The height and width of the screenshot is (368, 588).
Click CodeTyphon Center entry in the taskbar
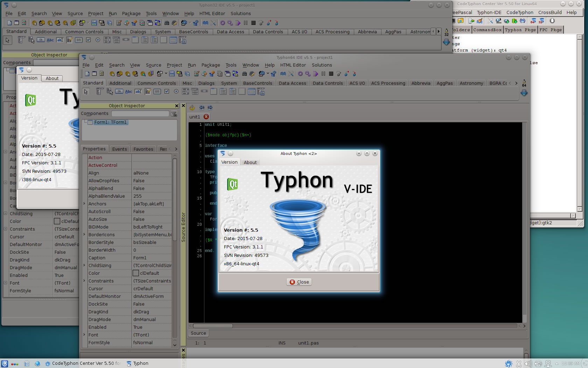[x=83, y=363]
